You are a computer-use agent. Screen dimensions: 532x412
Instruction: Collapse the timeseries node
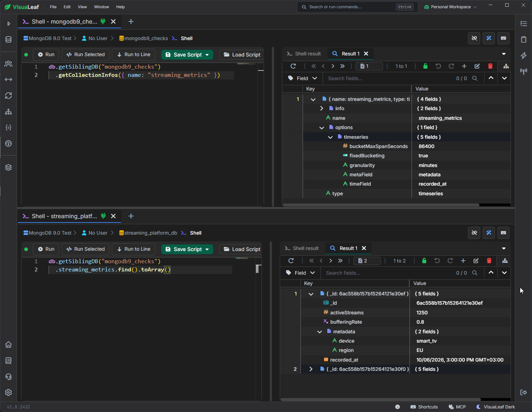[x=330, y=137]
